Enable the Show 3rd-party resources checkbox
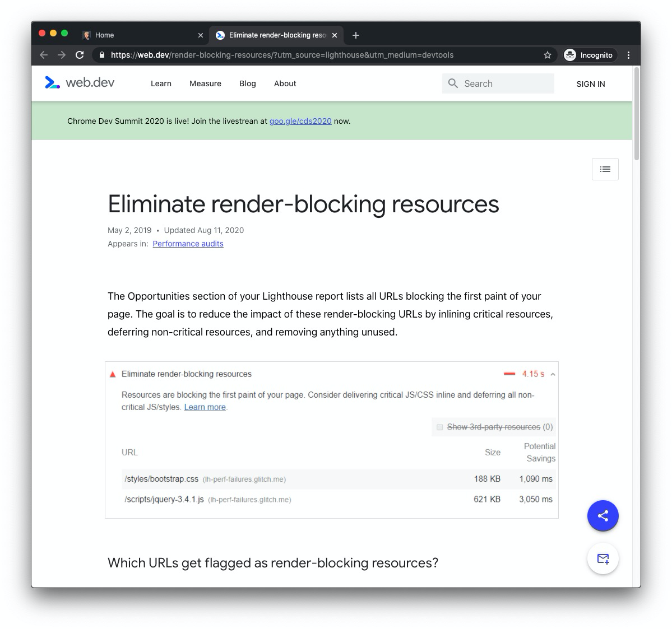 pyautogui.click(x=440, y=427)
